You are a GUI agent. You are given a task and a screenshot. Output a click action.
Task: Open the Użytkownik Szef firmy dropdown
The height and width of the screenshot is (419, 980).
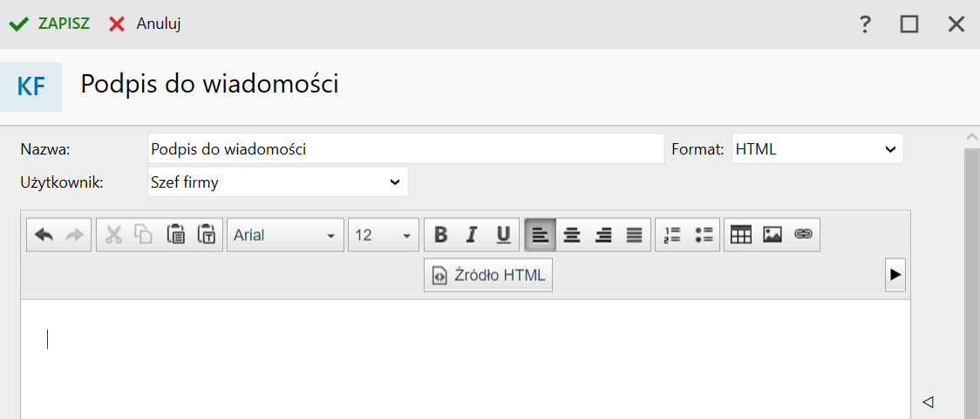tap(276, 182)
